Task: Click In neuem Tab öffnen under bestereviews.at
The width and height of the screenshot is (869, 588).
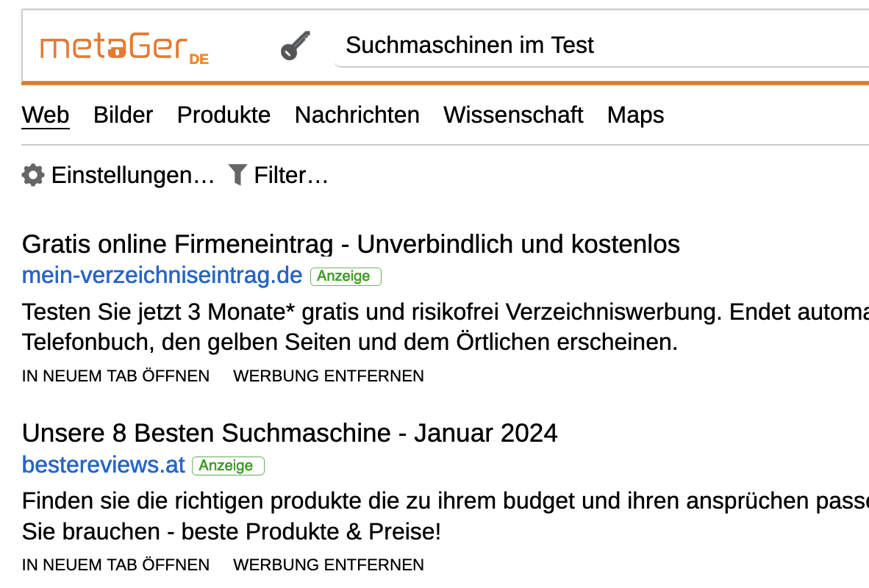Action: 115,564
